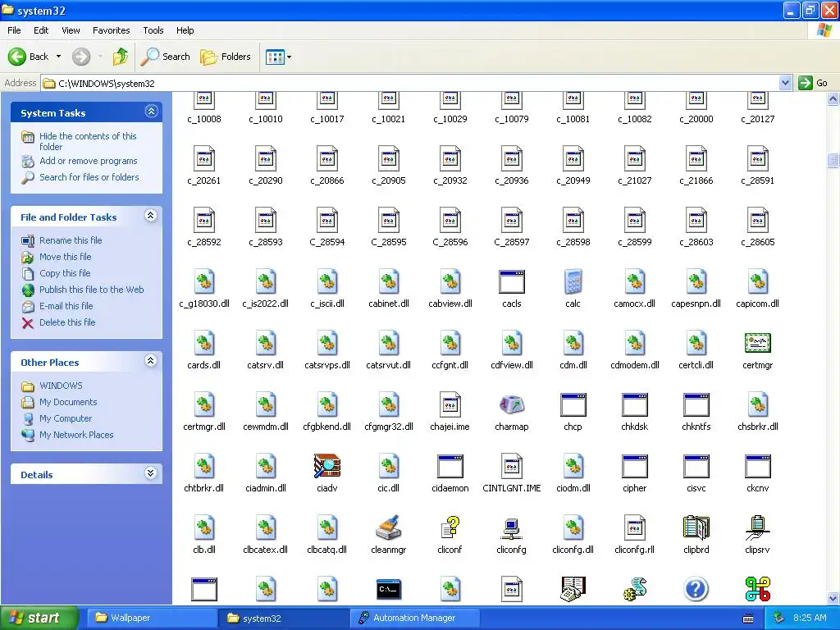Switch to Automation Manager taskbar item

[416, 618]
